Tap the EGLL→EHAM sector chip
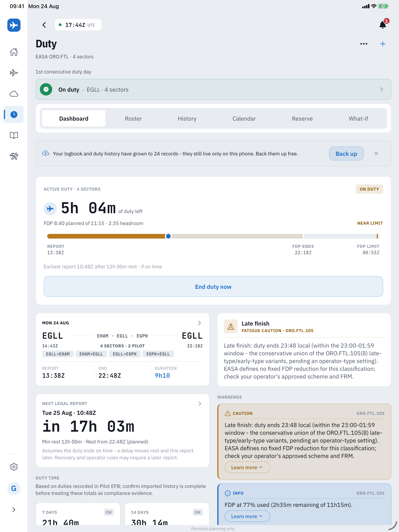Viewport: 399px width, 532px height. pos(58,354)
